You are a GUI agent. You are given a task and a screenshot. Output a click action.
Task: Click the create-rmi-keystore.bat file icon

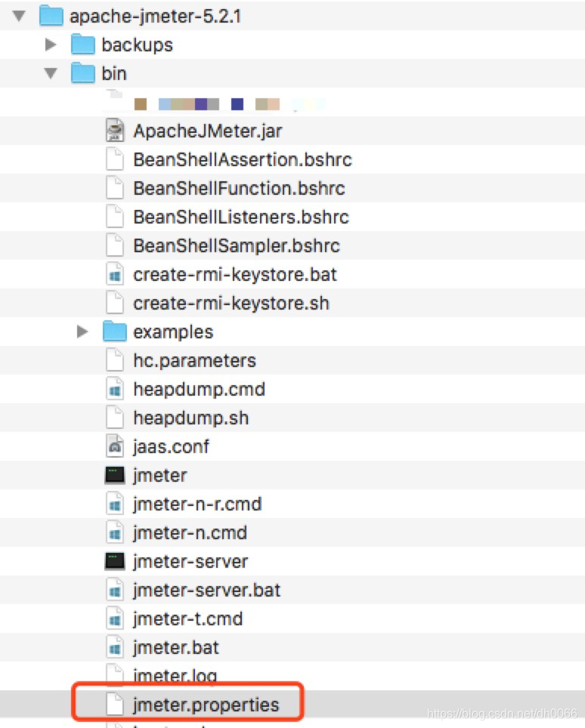coord(115,274)
